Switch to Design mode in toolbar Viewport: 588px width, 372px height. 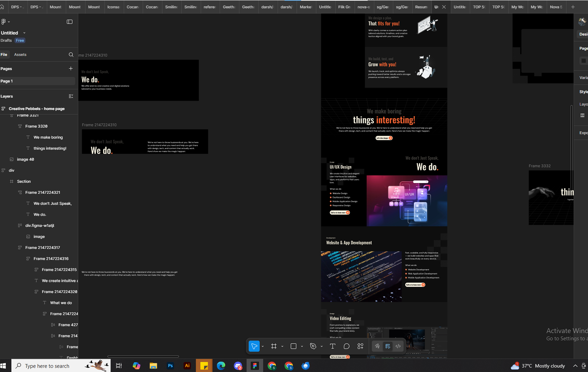(388, 346)
